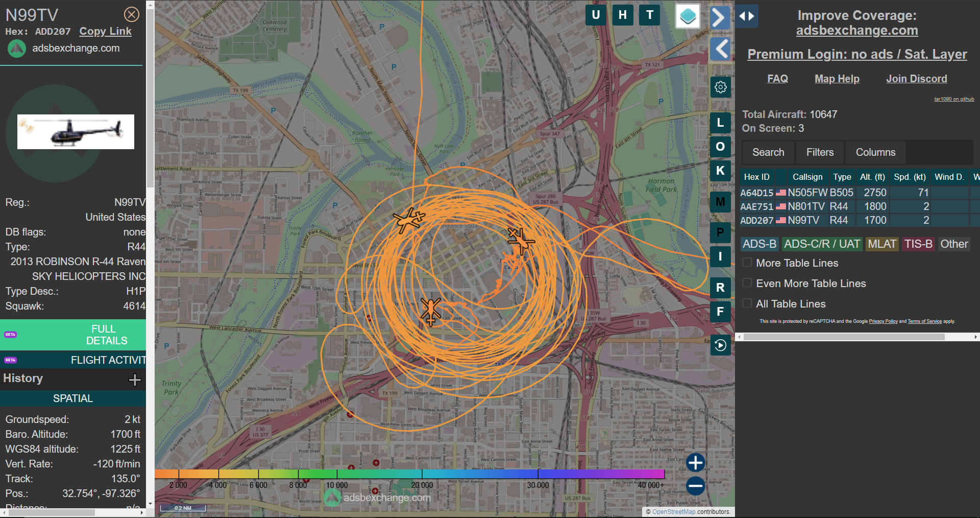Select the aircraft icon northwest on the track
The width and height of the screenshot is (980, 518).
pyautogui.click(x=408, y=220)
